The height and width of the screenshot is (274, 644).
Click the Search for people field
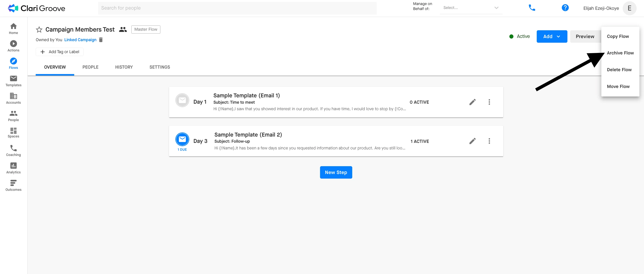point(237,8)
